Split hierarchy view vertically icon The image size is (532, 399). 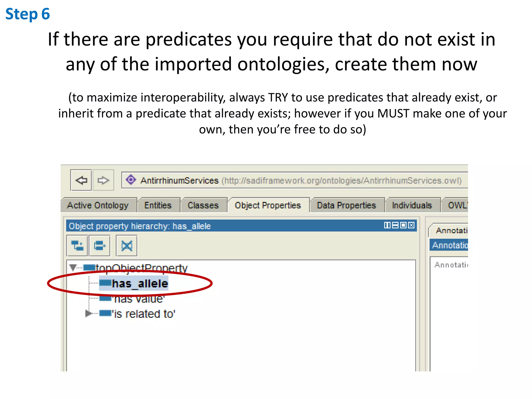[x=387, y=225]
